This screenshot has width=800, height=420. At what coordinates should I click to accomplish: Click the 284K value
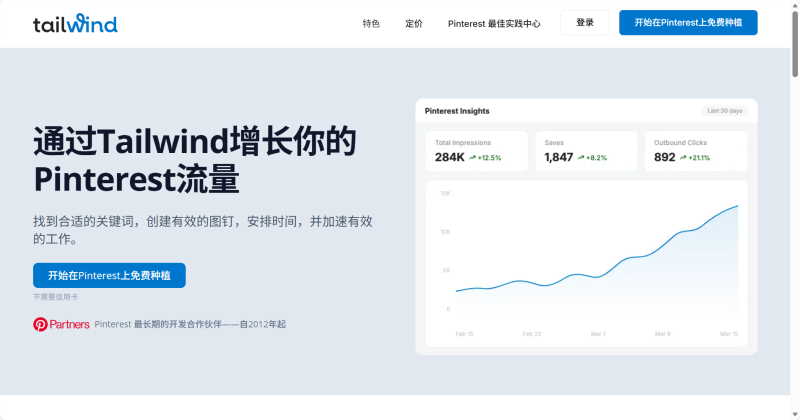[x=449, y=157]
